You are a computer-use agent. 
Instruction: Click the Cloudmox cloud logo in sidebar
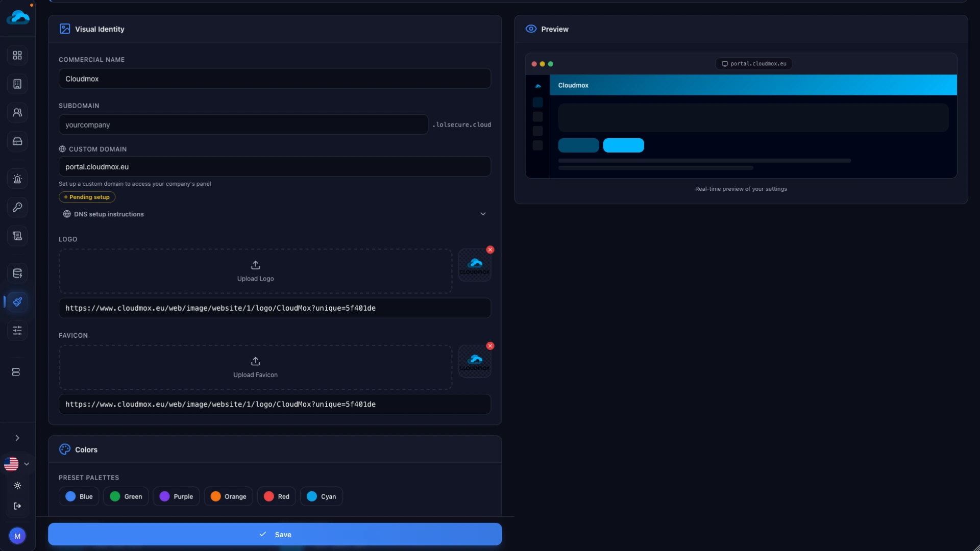pyautogui.click(x=18, y=17)
